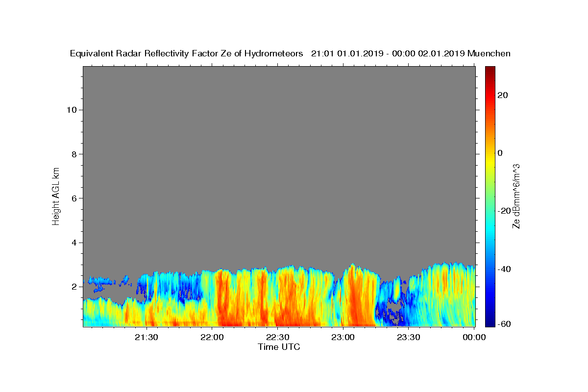Click the "00:00" time tick label on the x axis

(474, 337)
